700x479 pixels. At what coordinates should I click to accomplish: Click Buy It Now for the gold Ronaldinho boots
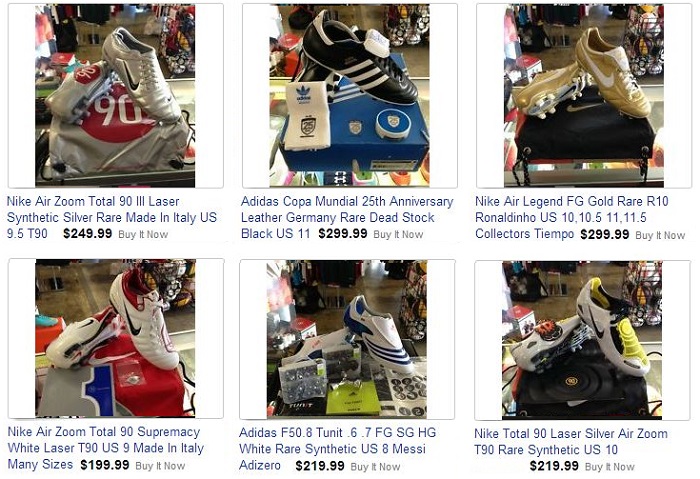tap(660, 235)
